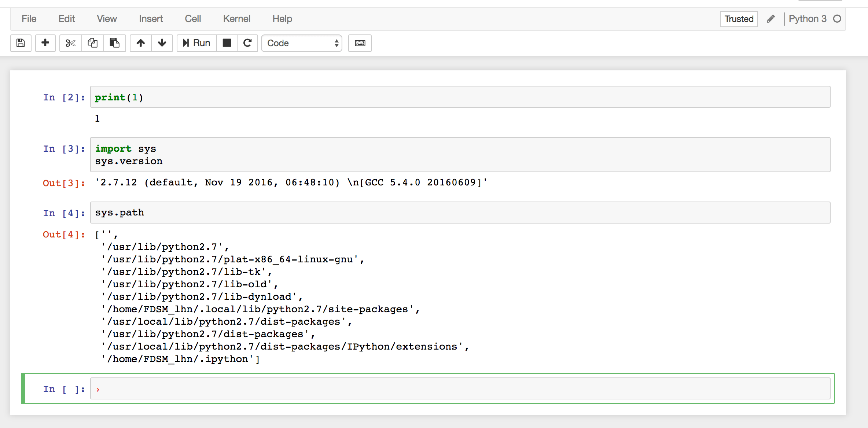Restart the kernel with the circular arrow
Screen dimensions: 868x428
pyautogui.click(x=247, y=43)
